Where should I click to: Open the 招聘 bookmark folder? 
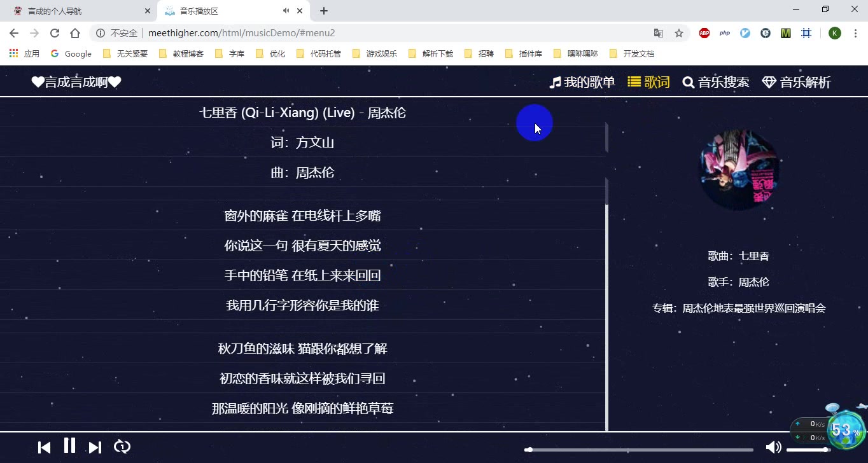click(x=479, y=53)
